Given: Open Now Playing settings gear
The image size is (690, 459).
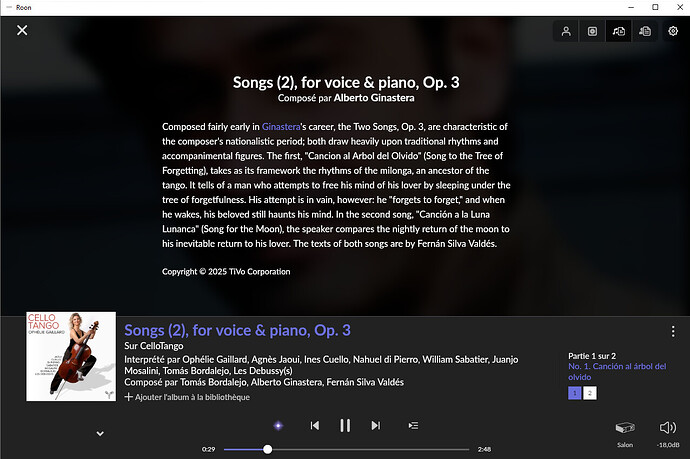Looking at the screenshot, I should pos(673,31).
